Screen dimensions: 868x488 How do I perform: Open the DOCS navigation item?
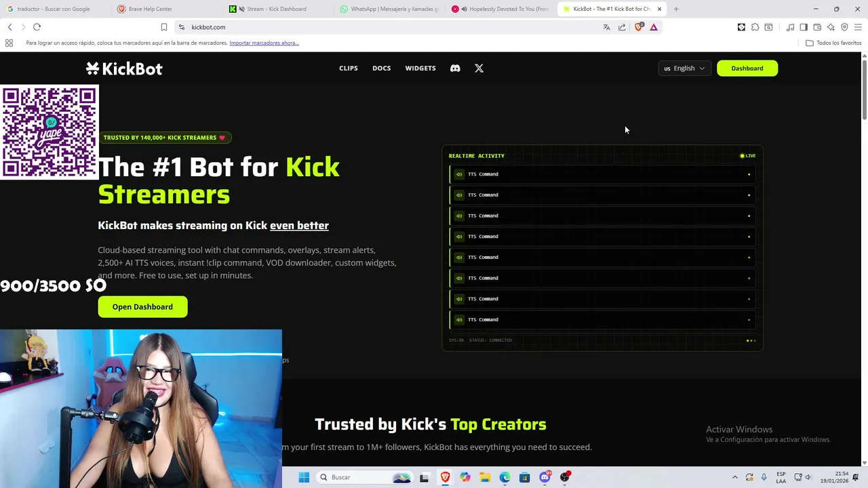(382, 68)
